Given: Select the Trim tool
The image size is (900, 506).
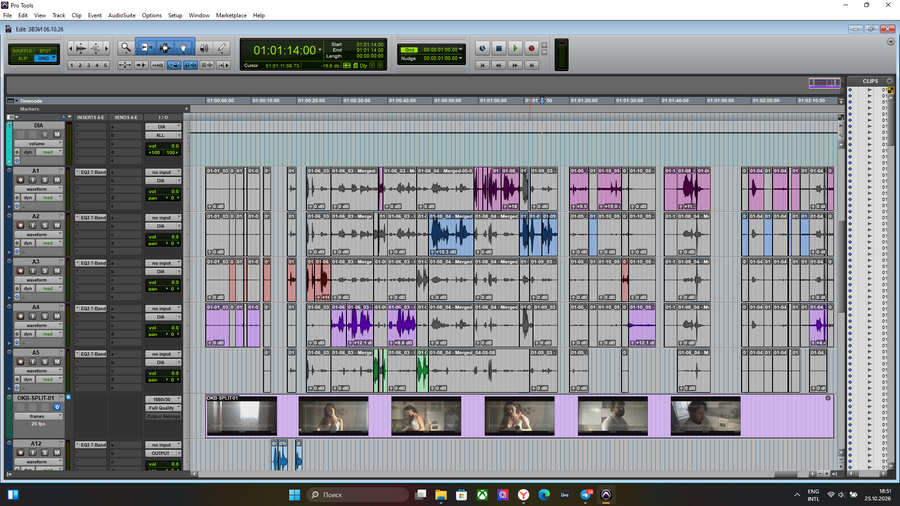Looking at the screenshot, I should click(146, 48).
